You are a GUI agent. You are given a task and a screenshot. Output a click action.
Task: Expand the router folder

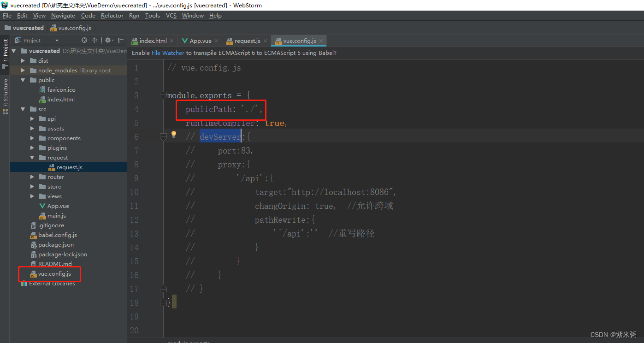[x=32, y=177]
